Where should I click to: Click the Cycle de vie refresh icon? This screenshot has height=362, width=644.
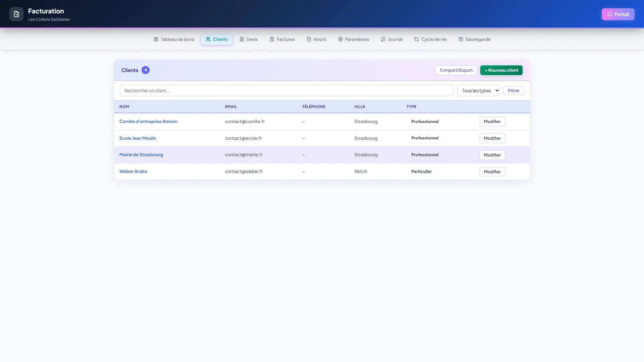click(x=417, y=39)
